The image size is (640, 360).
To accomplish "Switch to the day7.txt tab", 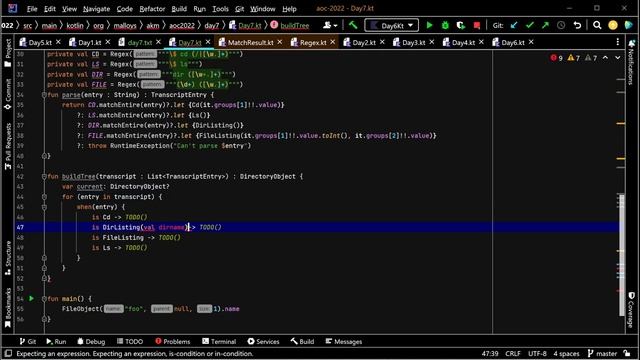I will tap(140, 42).
